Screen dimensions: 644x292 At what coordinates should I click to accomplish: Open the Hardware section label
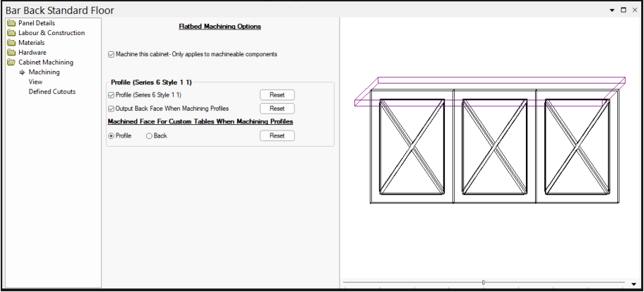tap(32, 53)
